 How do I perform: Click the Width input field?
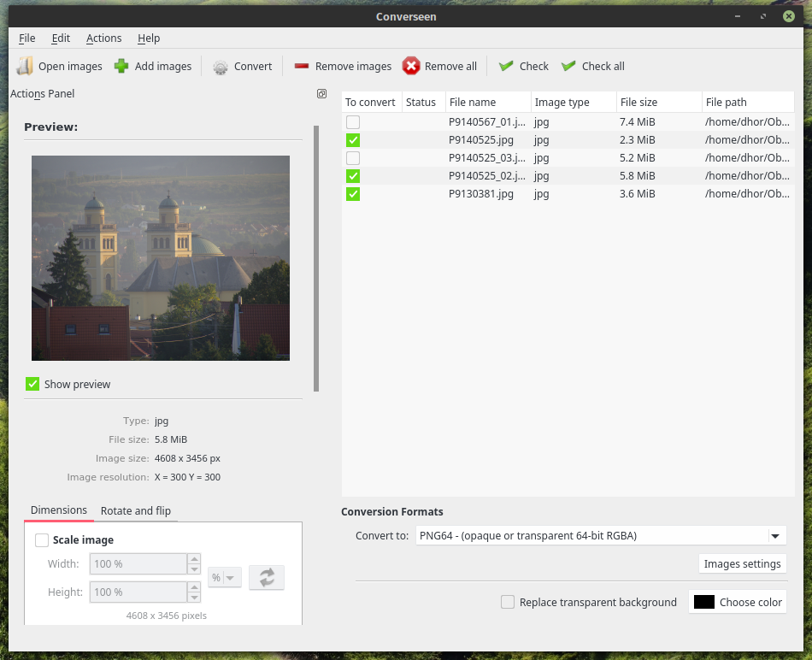pos(138,564)
